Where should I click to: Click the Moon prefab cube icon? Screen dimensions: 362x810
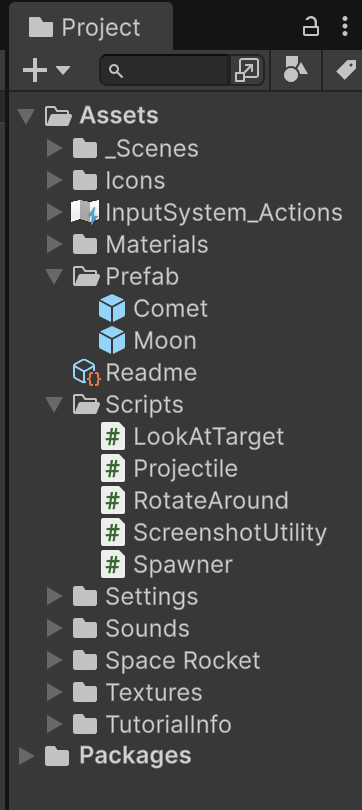112,340
